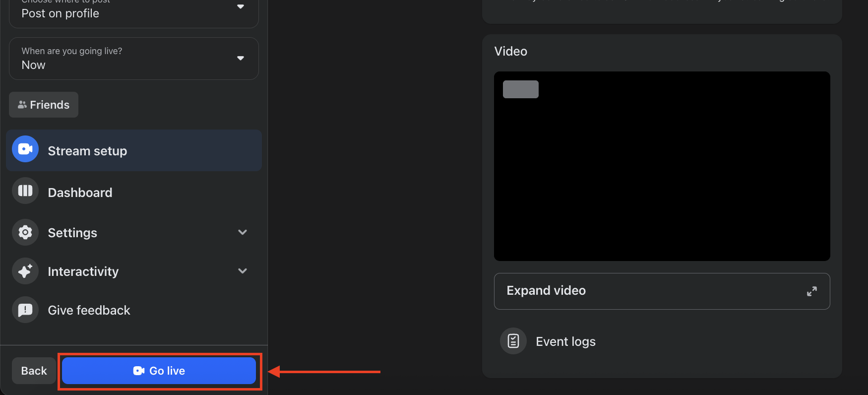Select the Stream setup menu item
Screen dimensions: 868x395
click(x=87, y=151)
